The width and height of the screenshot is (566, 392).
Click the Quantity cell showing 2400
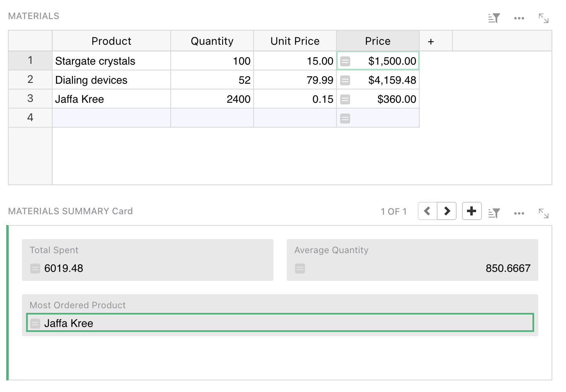(212, 99)
